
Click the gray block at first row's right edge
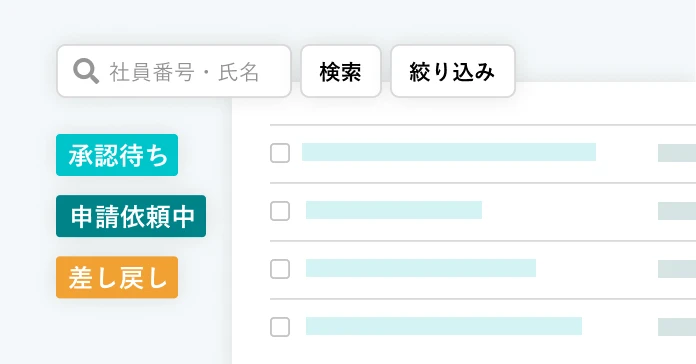pos(677,153)
